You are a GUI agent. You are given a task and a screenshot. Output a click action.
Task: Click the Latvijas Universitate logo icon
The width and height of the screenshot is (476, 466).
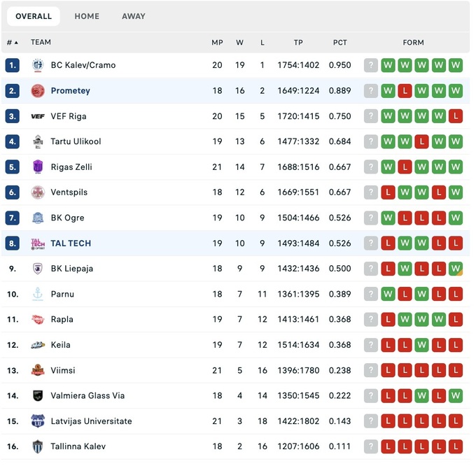click(x=38, y=421)
